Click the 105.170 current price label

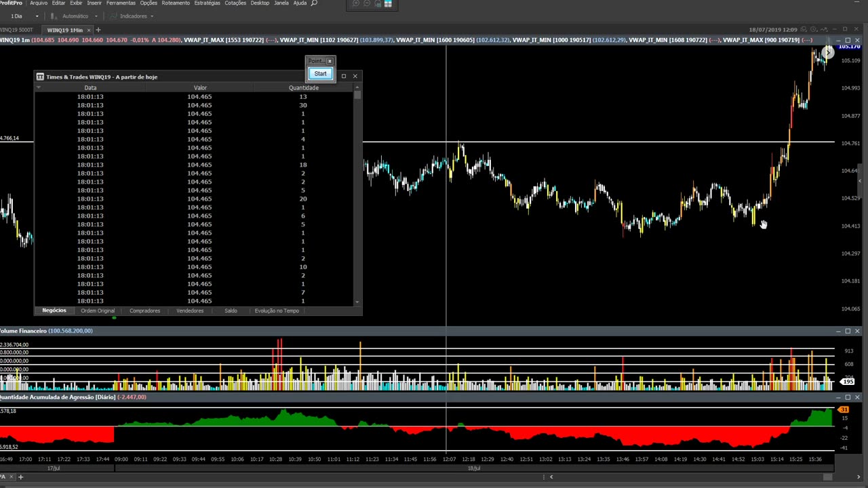coord(850,47)
